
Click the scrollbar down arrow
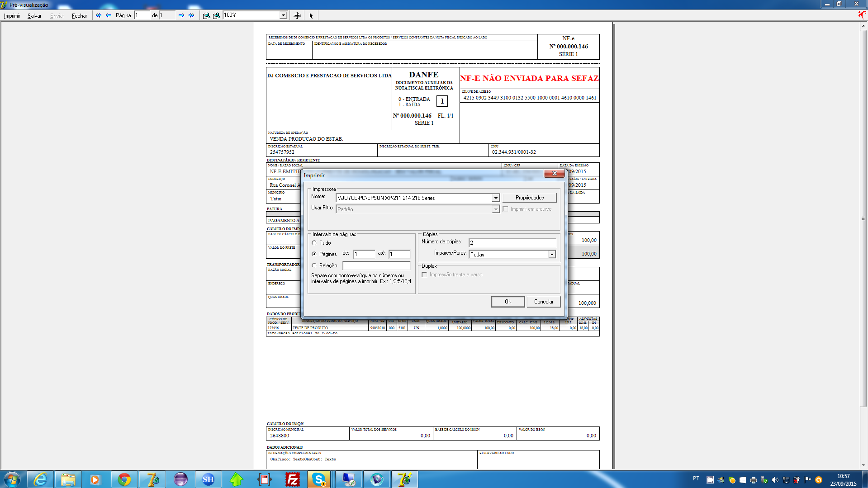[x=863, y=465]
